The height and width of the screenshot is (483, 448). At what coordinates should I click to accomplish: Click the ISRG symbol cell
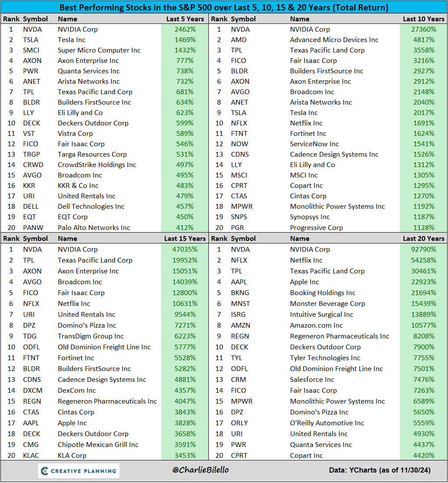coord(238,315)
